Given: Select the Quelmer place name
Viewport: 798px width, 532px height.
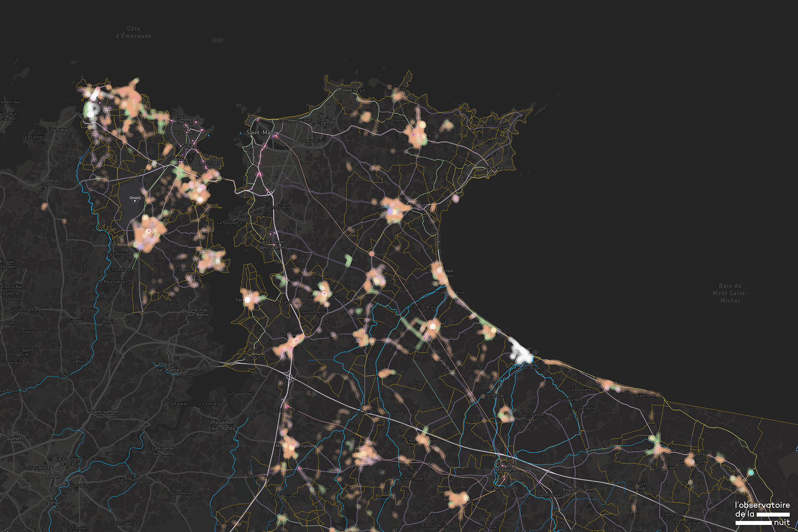Looking at the screenshot, I should (x=240, y=216).
